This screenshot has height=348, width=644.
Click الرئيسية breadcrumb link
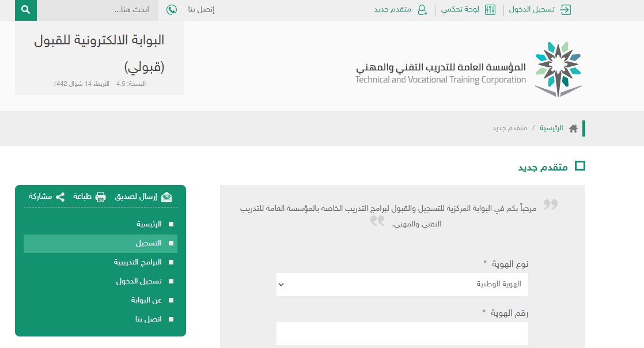point(551,128)
